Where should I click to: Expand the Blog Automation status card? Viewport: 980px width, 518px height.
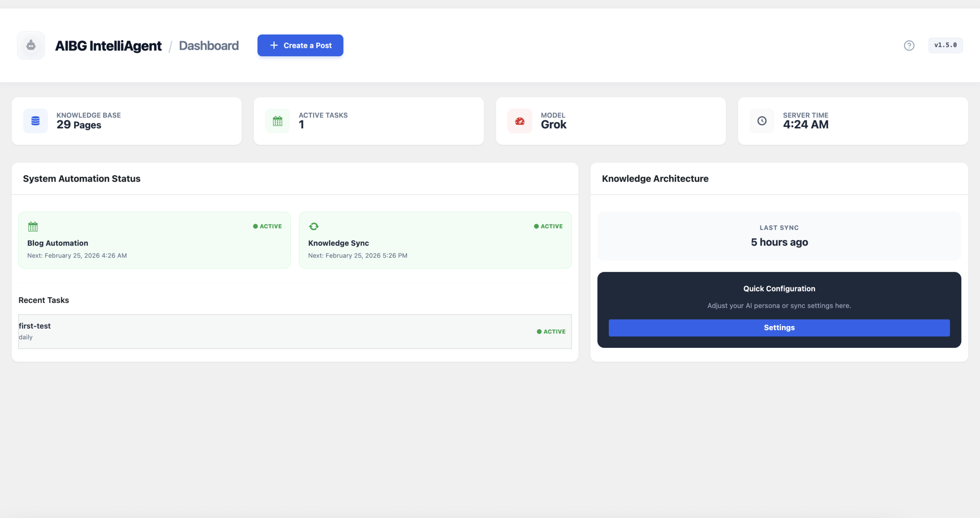click(154, 240)
